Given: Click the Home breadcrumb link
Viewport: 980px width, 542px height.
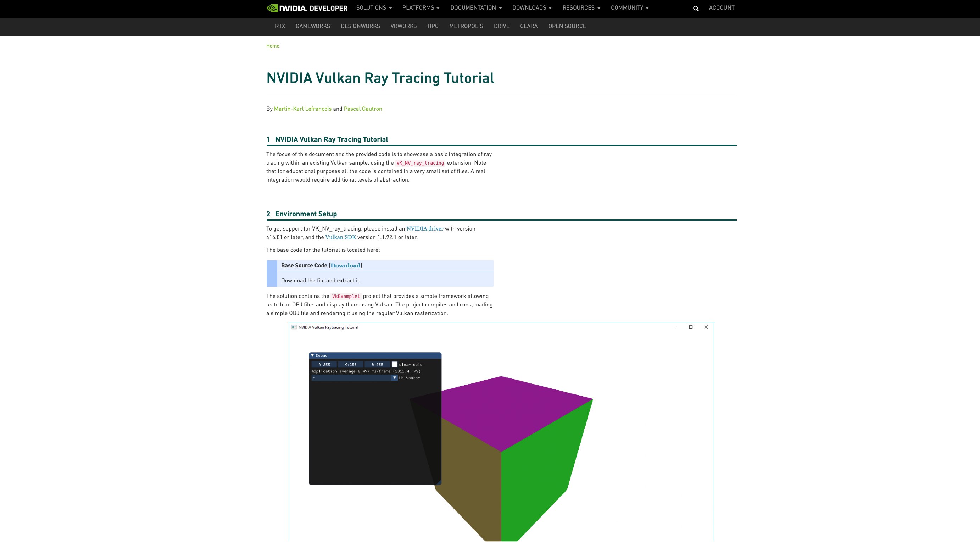Looking at the screenshot, I should tap(272, 46).
